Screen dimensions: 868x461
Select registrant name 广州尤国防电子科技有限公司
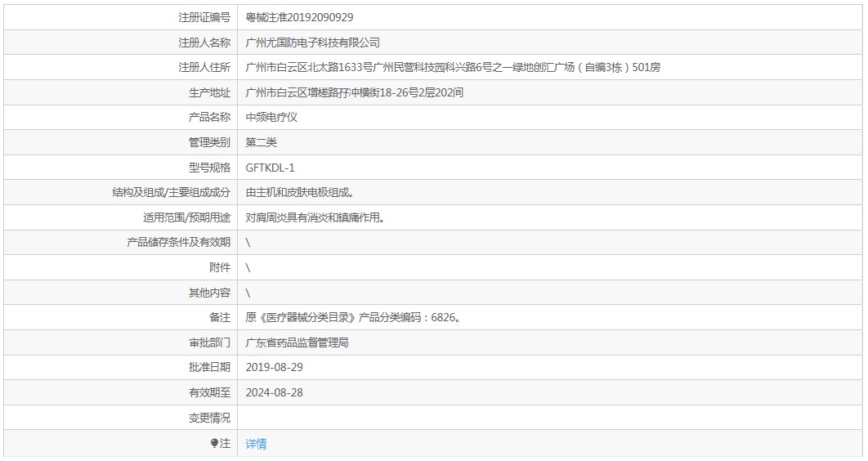click(312, 43)
